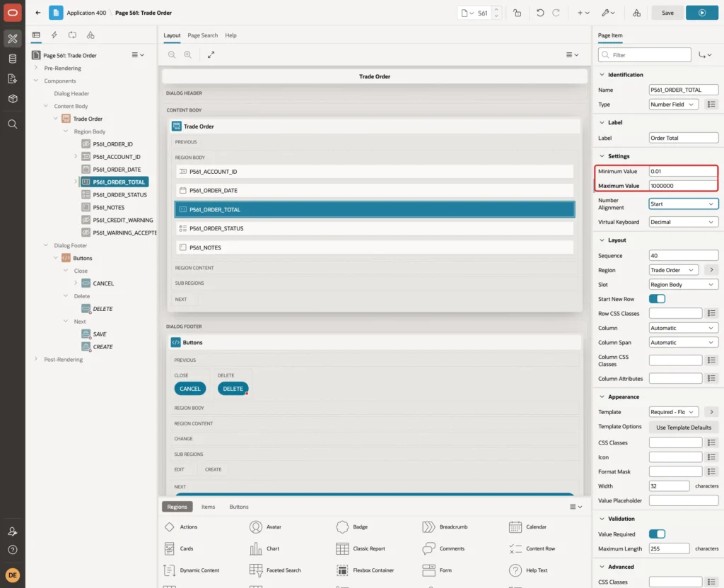Image resolution: width=724 pixels, height=588 pixels.
Task: Click the property Filter search field
Action: [645, 55]
